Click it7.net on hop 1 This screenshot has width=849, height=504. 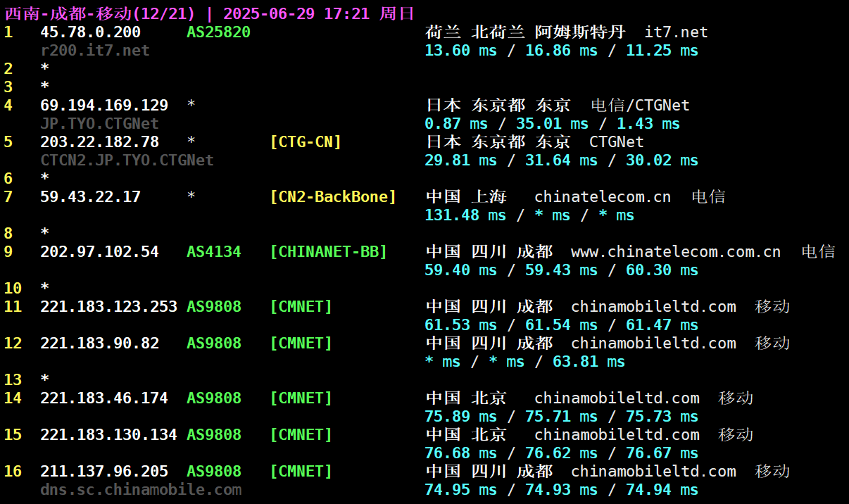click(676, 32)
